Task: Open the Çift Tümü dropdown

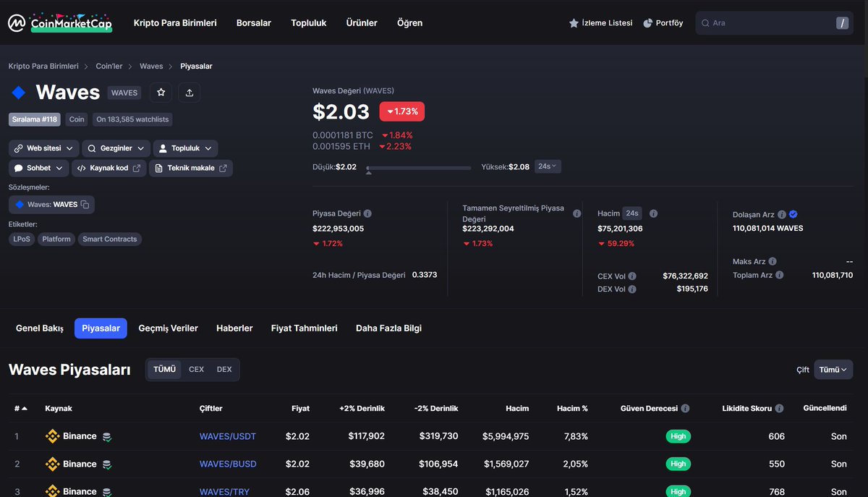Action: tap(833, 369)
